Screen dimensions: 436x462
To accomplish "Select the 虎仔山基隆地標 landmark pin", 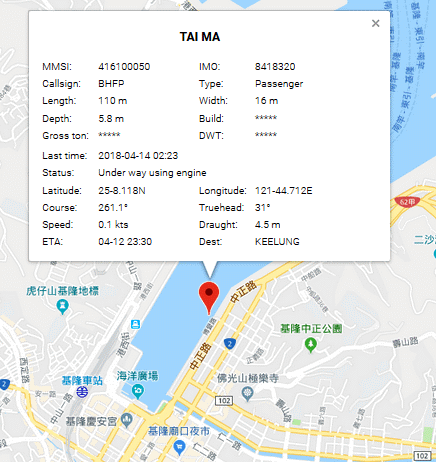I will [62, 306].
